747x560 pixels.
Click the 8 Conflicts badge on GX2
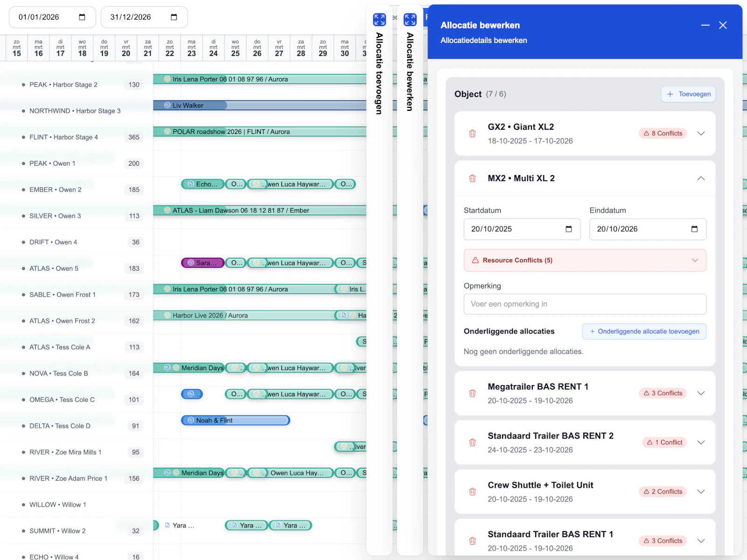coord(663,133)
